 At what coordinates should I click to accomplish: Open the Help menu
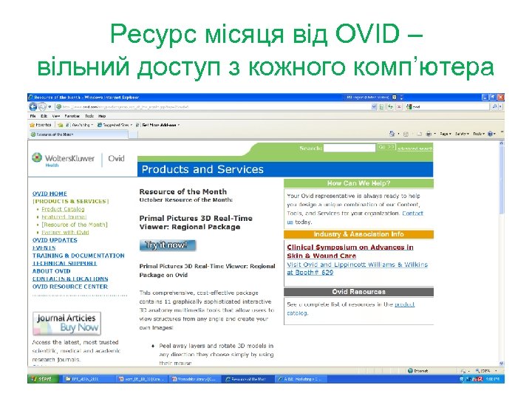tap(102, 116)
